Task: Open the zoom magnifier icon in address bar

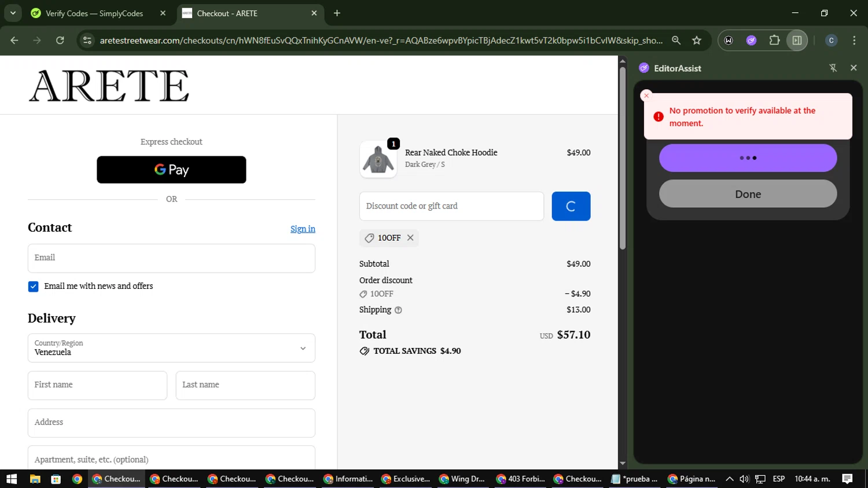Action: 676,41
